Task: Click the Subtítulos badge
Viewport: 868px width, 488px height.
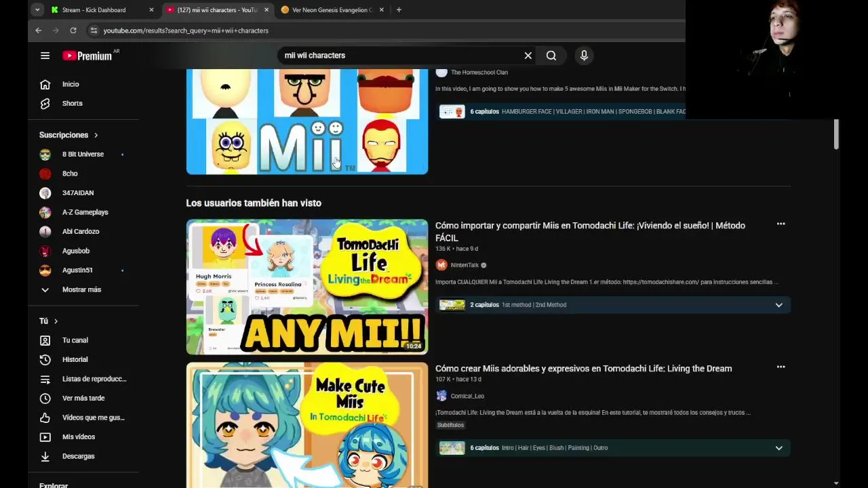Action: pos(450,425)
